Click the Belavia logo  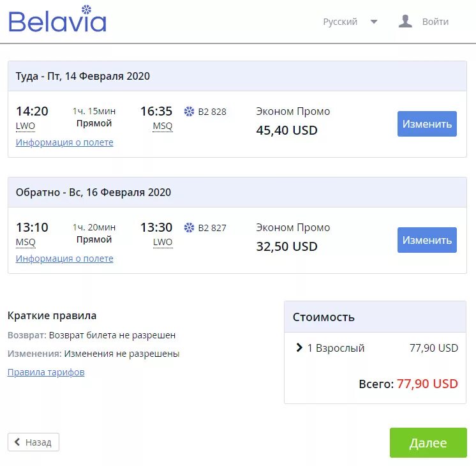coord(57,20)
